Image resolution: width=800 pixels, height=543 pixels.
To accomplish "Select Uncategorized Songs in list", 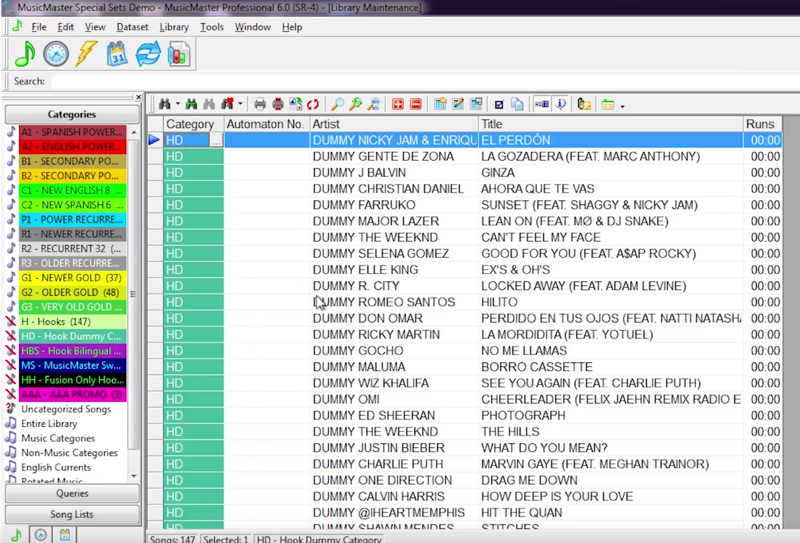I will click(66, 409).
